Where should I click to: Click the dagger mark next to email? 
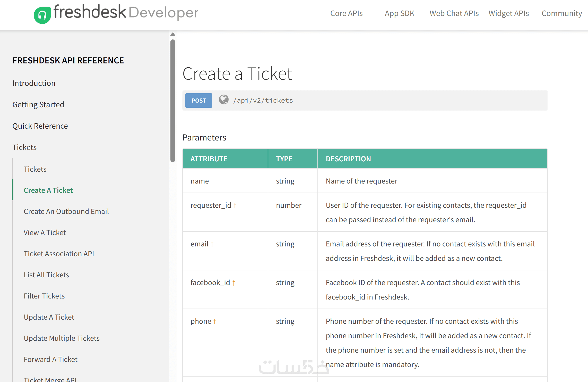pos(212,244)
